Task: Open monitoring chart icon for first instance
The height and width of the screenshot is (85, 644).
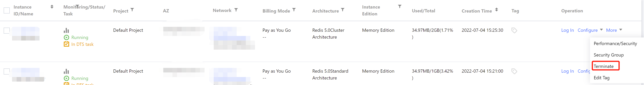Action: [x=66, y=30]
